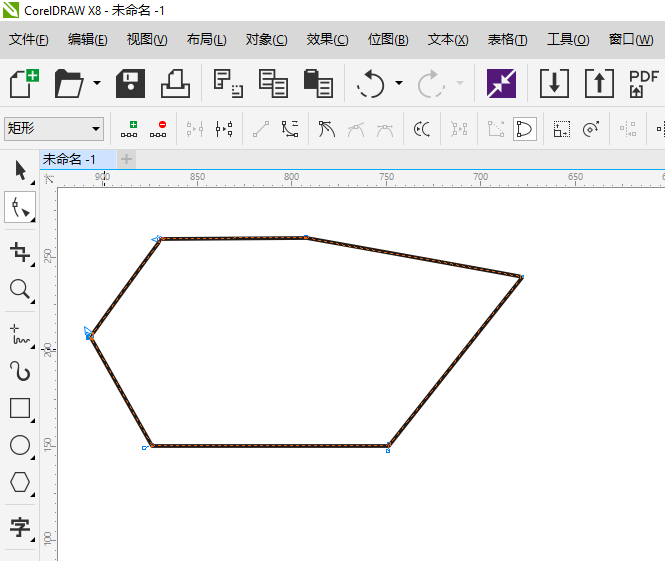Click the Publish to PDF icon
The image size is (665, 561).
point(643,83)
